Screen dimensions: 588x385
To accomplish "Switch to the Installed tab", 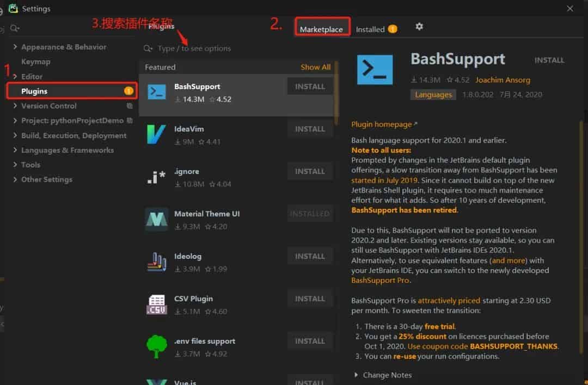I will (x=370, y=29).
